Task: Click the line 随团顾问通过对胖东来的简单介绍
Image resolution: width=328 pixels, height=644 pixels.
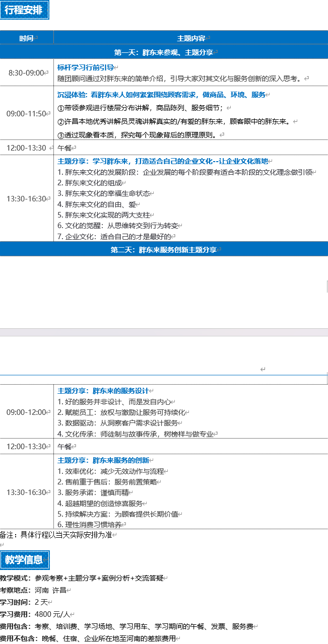Action: click(x=180, y=78)
